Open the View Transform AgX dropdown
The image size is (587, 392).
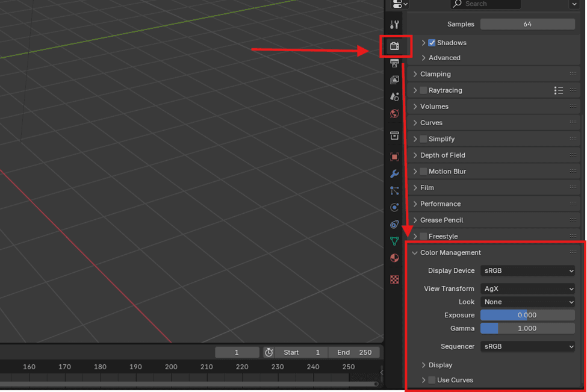527,288
